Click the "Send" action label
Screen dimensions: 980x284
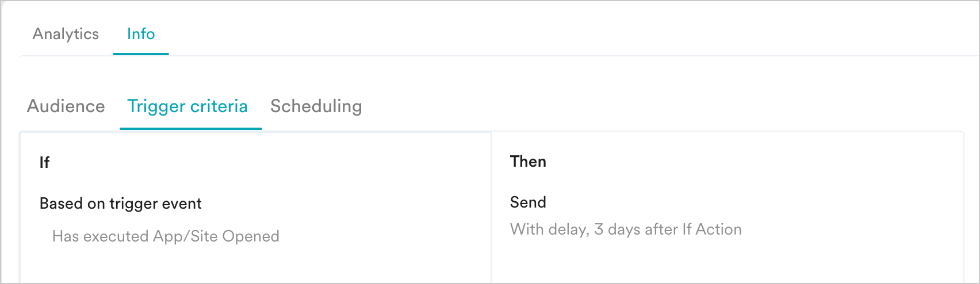pyautogui.click(x=528, y=202)
